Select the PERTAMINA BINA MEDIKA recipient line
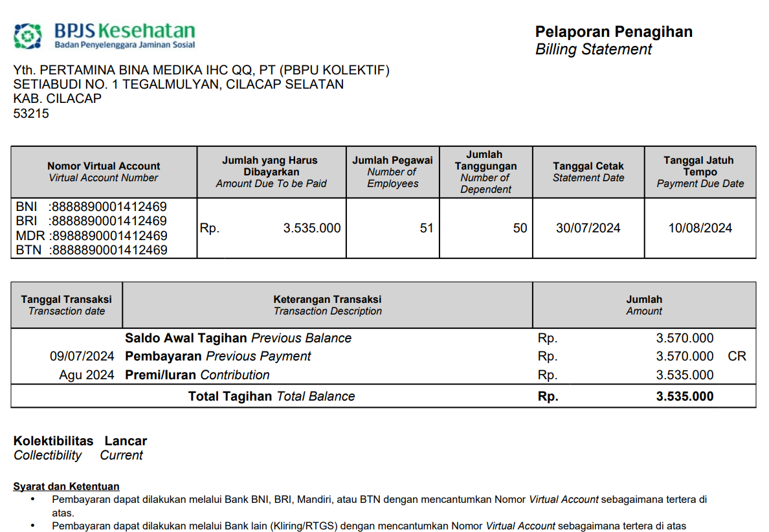The height and width of the screenshot is (532, 769). click(201, 71)
